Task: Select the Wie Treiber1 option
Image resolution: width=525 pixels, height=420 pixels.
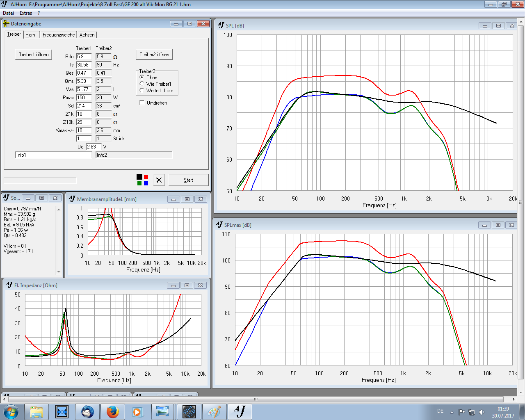Action: (x=142, y=84)
